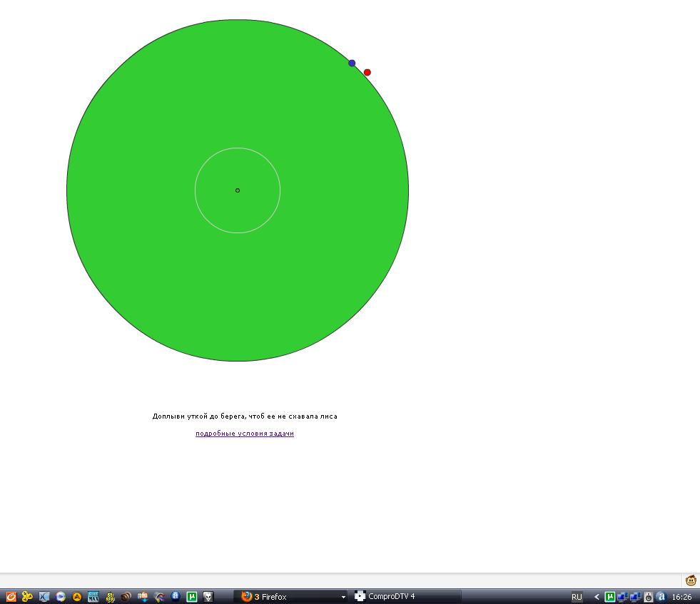Image resolution: width=700 pixels, height=604 pixels.
Task: Click the RU language indicator
Action: [577, 597]
